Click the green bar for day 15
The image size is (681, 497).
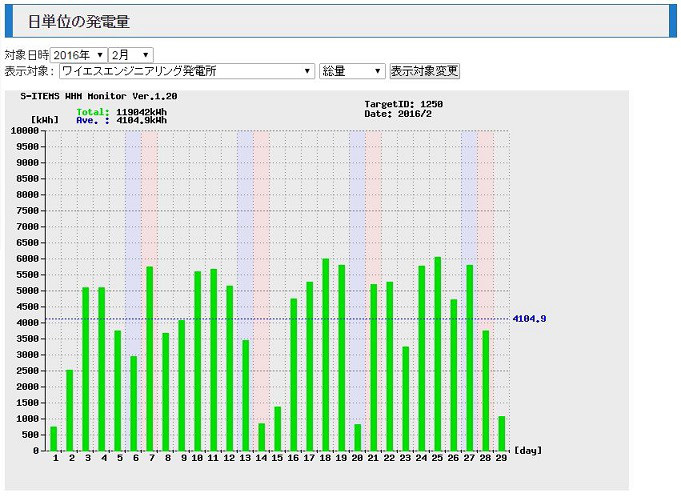coord(278,429)
